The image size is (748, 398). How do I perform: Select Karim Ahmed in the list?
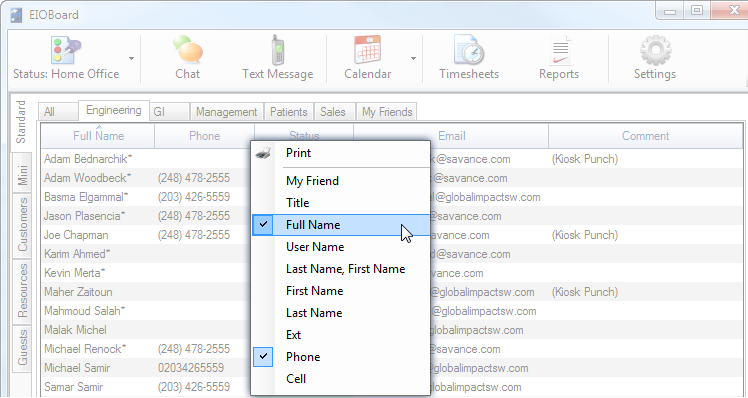coord(77,254)
